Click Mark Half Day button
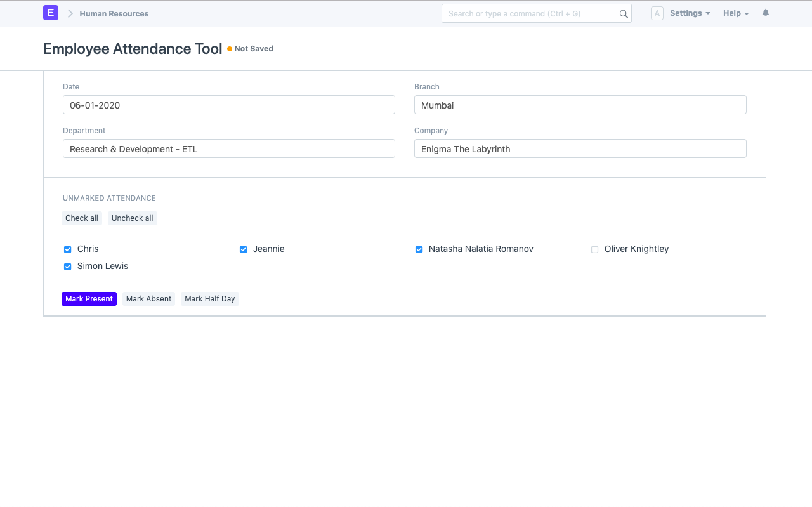Image resolution: width=812 pixels, height=507 pixels. [x=210, y=299]
